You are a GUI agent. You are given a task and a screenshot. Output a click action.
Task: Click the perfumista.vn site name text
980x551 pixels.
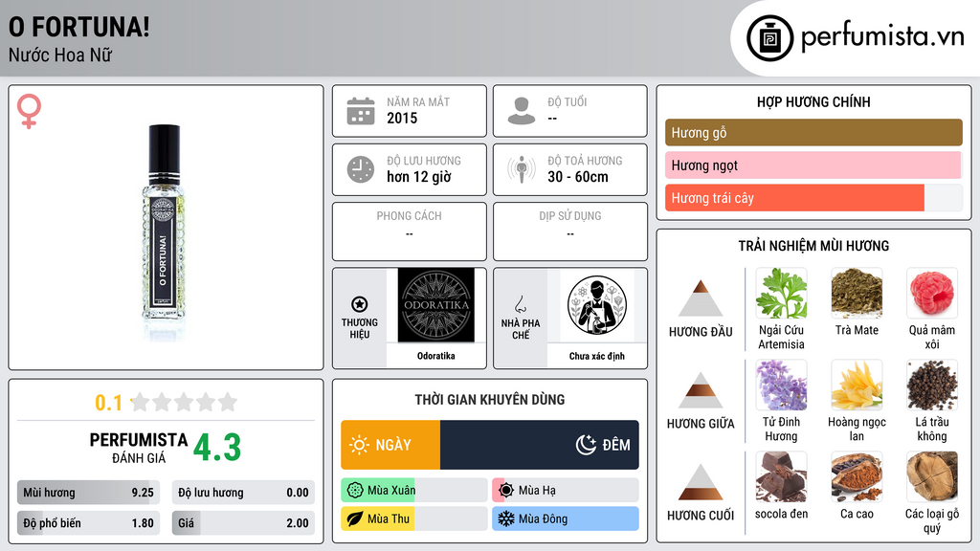(882, 36)
